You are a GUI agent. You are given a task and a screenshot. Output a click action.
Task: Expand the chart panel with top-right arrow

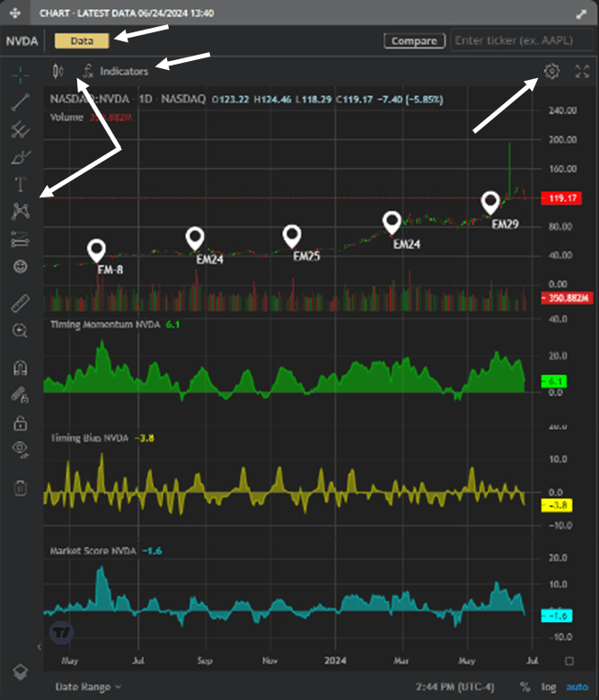click(581, 13)
